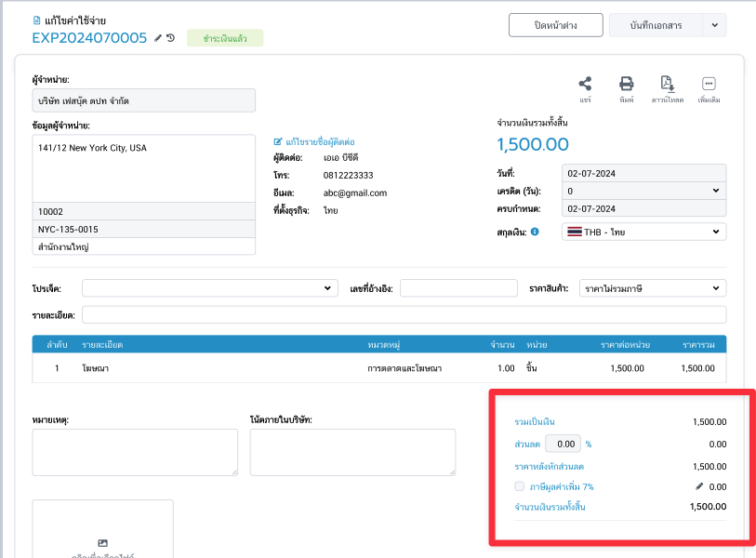Viewport: 756px width, 558px height.
Task: Open the more options (เพิ่มเติม) icon
Action: (709, 84)
